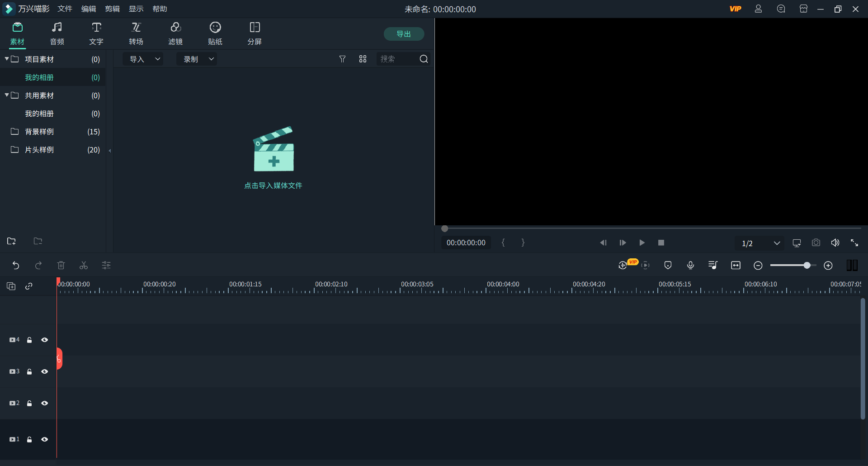Click 点击导入媒体文件 import link
Screen dimensions: 868x466
[x=273, y=185]
